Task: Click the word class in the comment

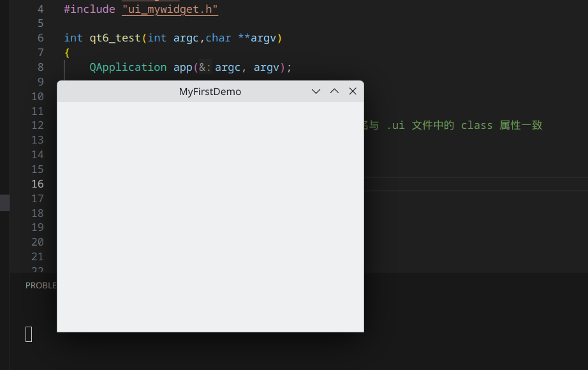Action: tap(476, 125)
